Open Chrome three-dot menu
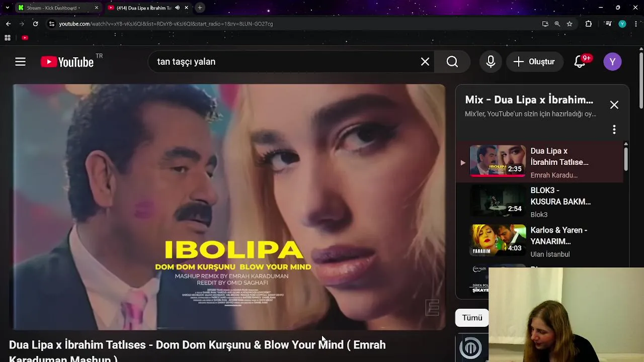Viewport: 644px width, 362px height. click(x=636, y=24)
